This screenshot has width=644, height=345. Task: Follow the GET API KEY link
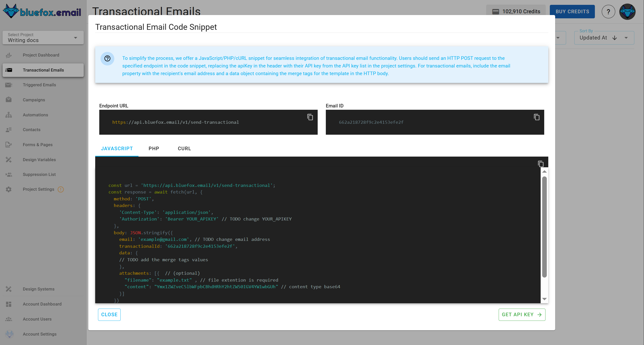pos(522,314)
